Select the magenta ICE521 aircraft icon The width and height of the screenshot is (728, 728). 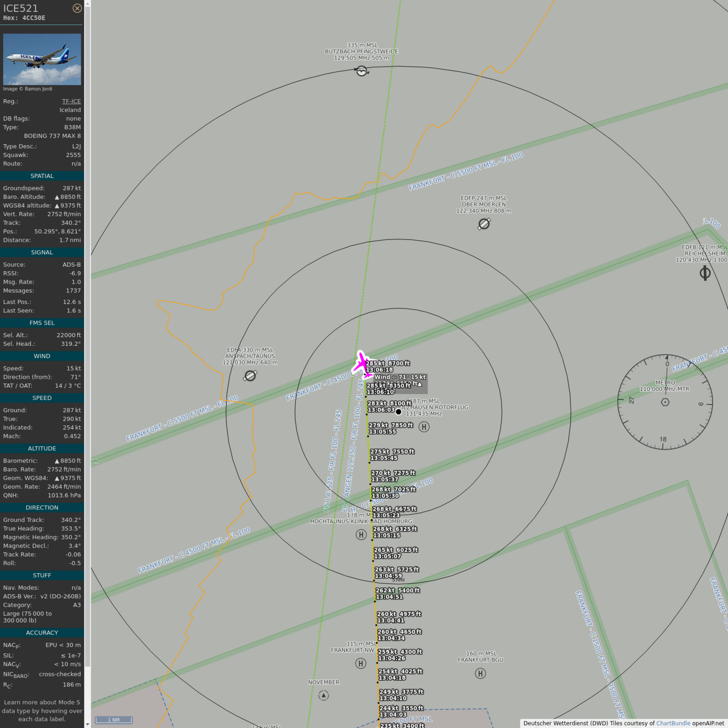coord(362,364)
